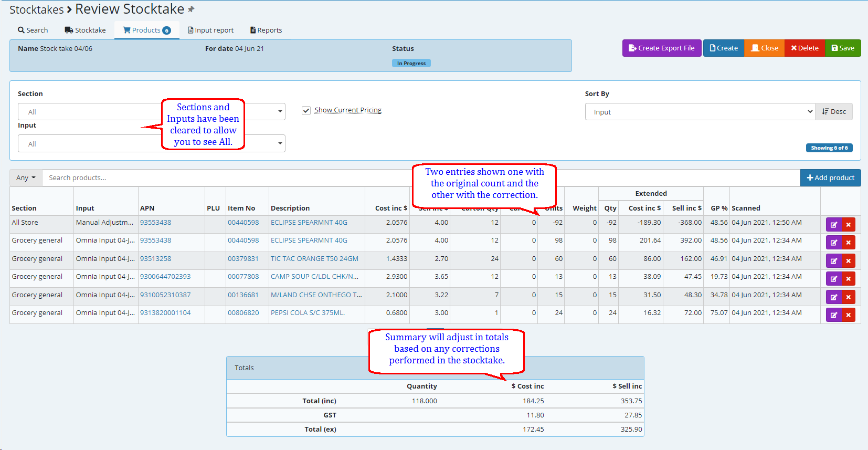Go to the Stocktake tab
Image resolution: width=868 pixels, height=450 pixels.
point(85,30)
